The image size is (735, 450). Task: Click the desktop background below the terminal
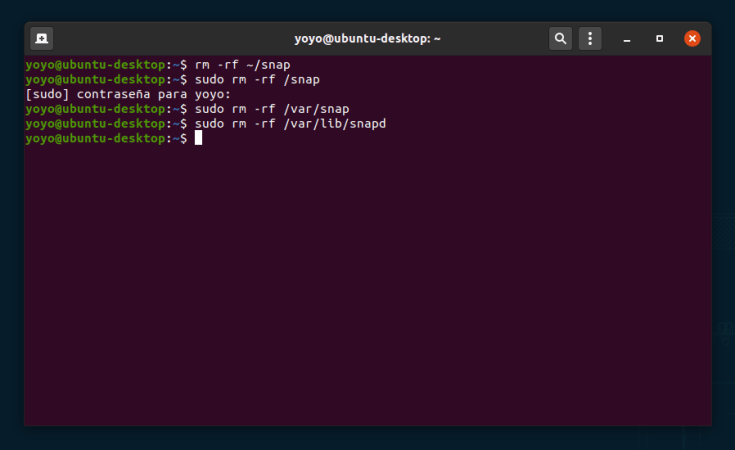(x=367, y=438)
